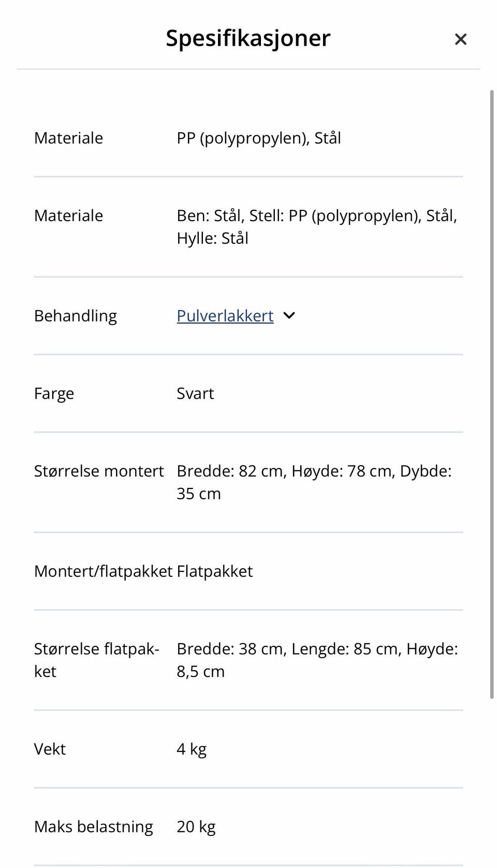Click the Ben: Stål material description

(316, 227)
